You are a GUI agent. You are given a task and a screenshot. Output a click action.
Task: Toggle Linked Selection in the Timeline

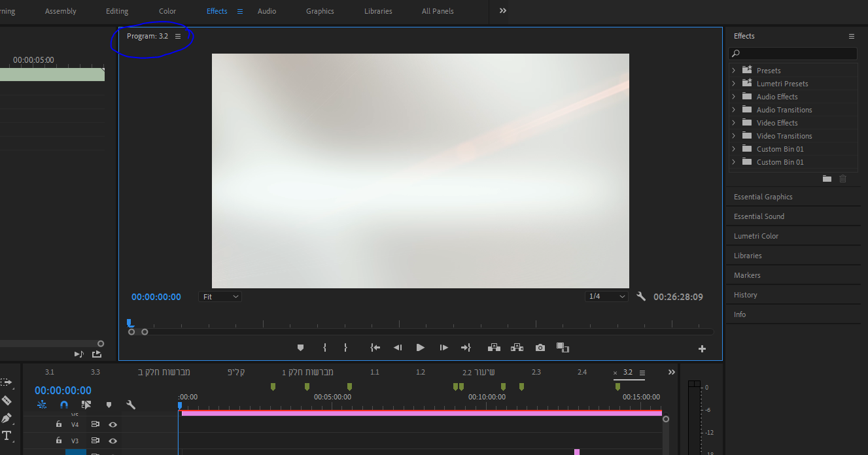(x=86, y=405)
